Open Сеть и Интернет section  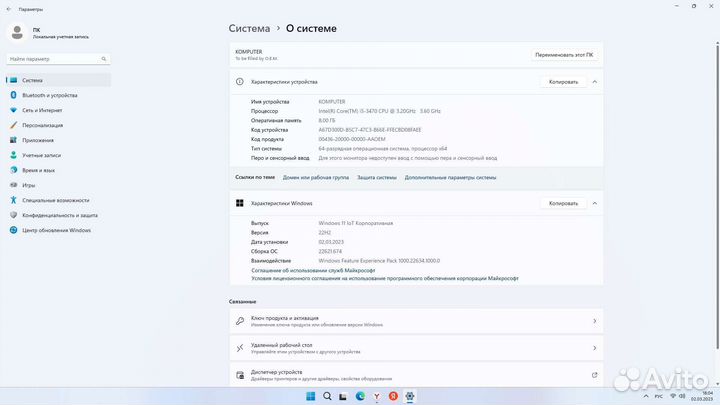point(42,110)
